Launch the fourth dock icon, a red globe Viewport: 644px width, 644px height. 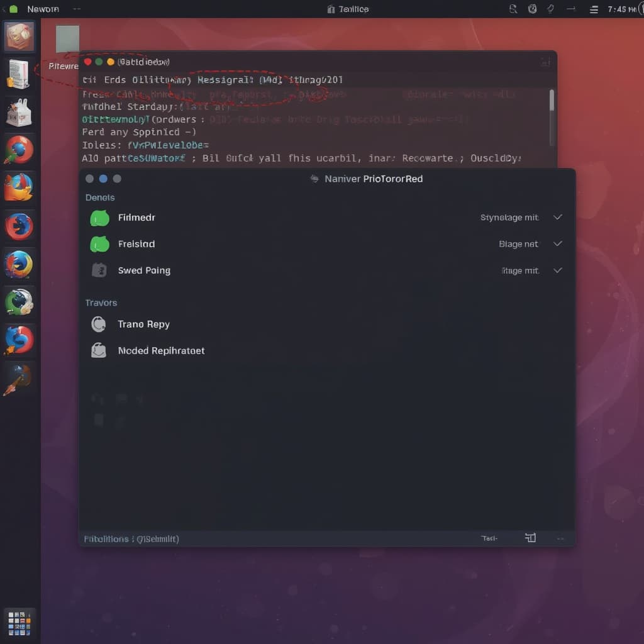(19, 150)
